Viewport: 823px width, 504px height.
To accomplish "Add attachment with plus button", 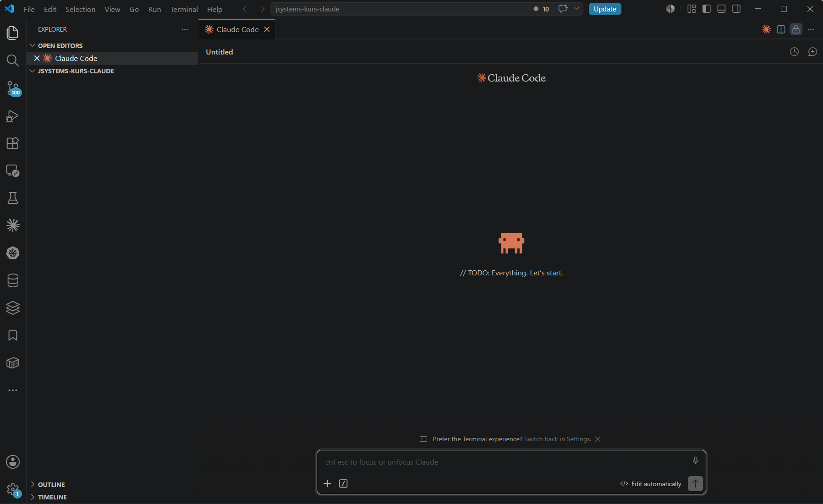I will [327, 483].
